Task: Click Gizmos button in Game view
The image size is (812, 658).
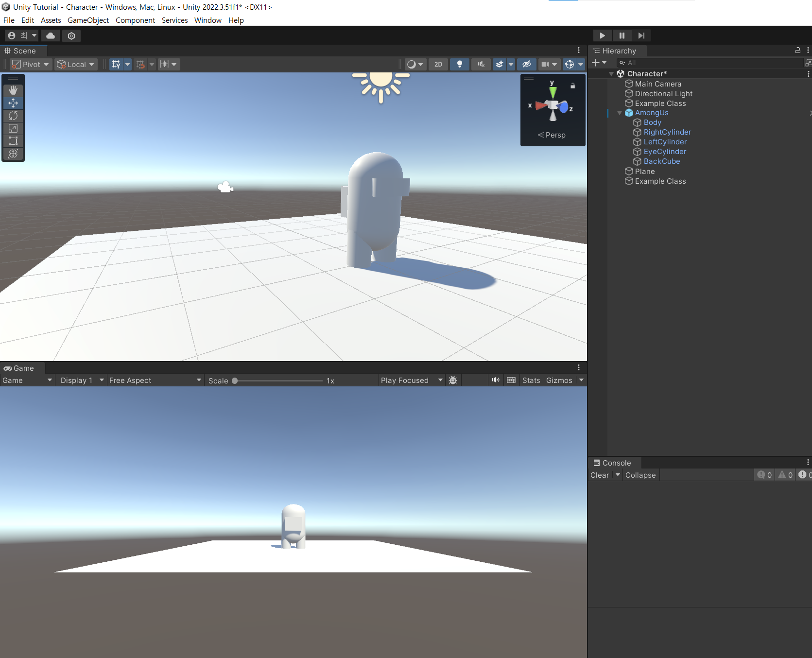Action: (x=559, y=381)
